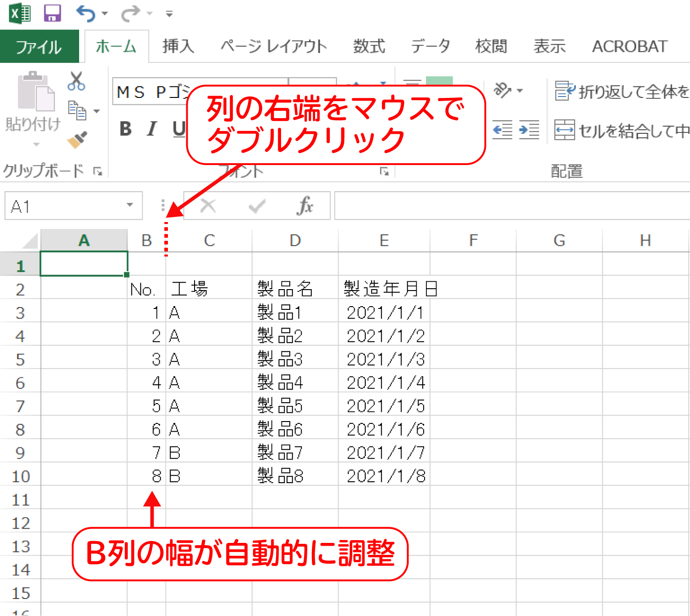Open the text orientation dropdown arrow
The width and height of the screenshot is (690, 616).
point(520,91)
